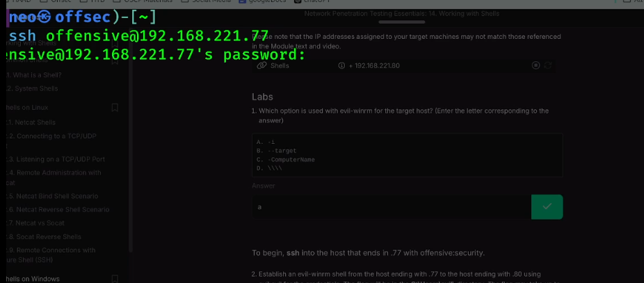Open 'Connecting to a TCP/UDP' section
Screen dimensions: 644x283
[51, 140]
